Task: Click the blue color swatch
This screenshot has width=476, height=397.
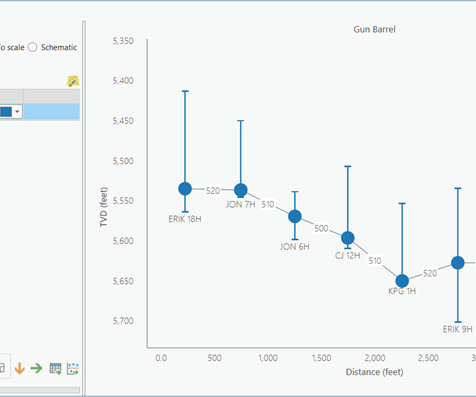Action: pyautogui.click(x=6, y=112)
